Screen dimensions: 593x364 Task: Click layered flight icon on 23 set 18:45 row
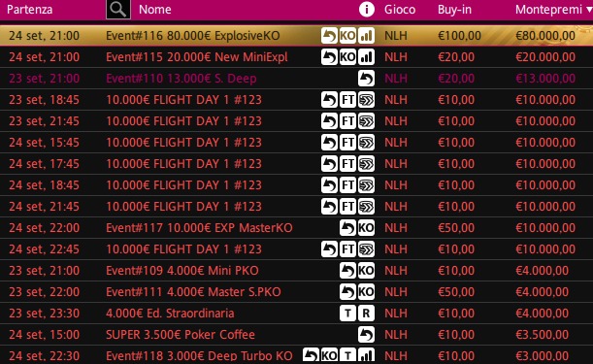pos(366,100)
